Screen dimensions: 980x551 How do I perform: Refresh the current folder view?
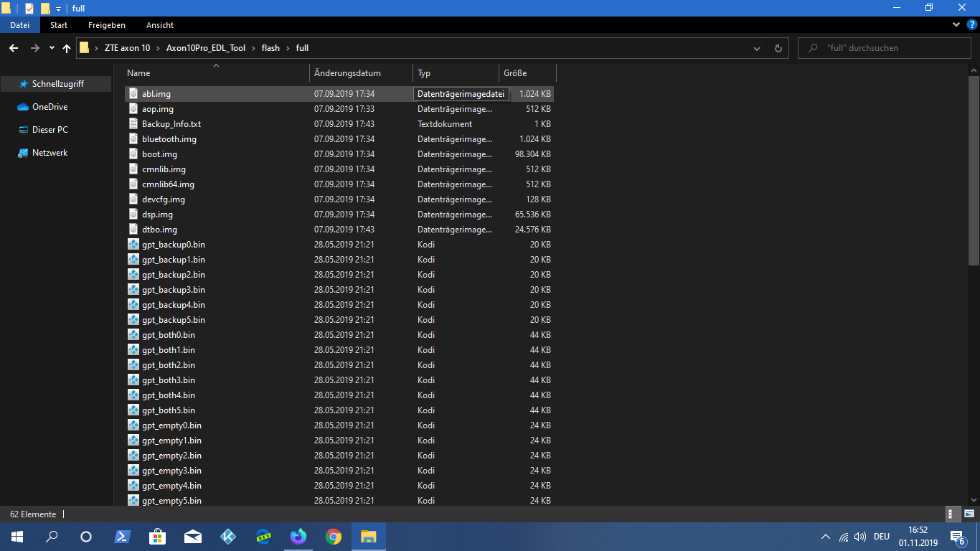[x=778, y=48]
